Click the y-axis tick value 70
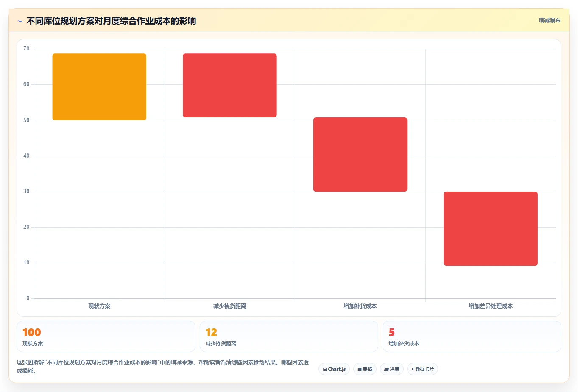 (26, 49)
